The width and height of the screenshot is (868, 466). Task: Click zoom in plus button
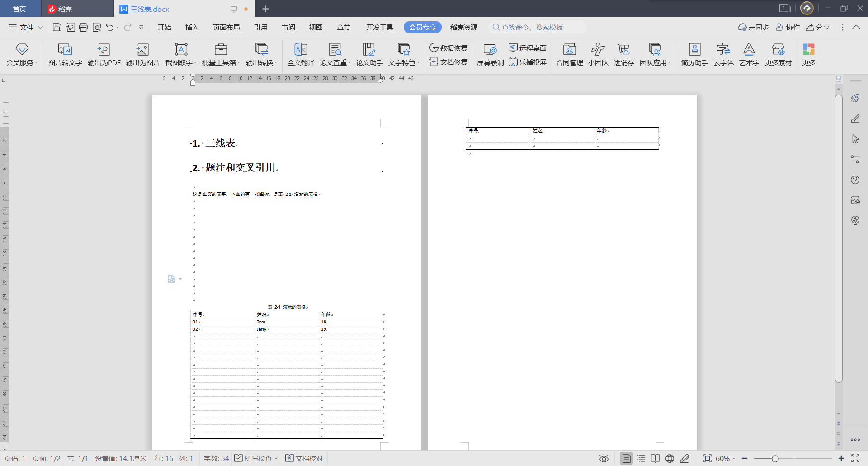click(x=841, y=458)
